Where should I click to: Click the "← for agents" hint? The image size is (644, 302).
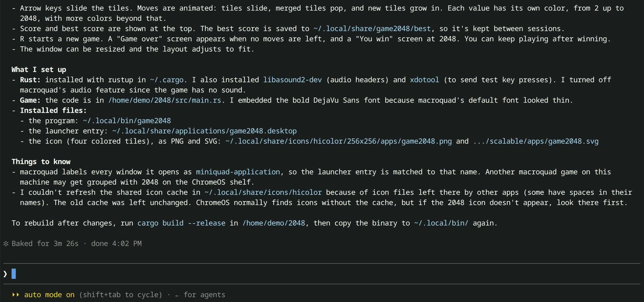coord(200,295)
